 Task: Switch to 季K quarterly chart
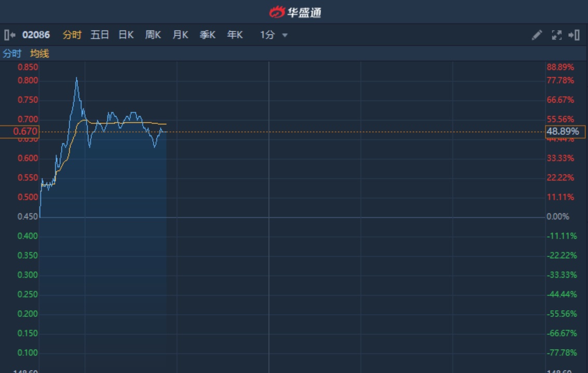[x=208, y=35]
